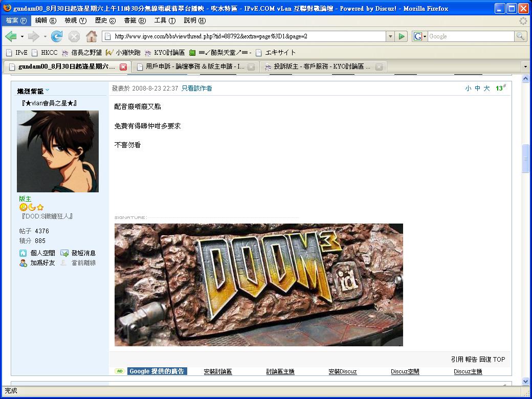This screenshot has width=532, height=399.
Task: Close the gundam00 tab with red X
Action: pos(123,67)
